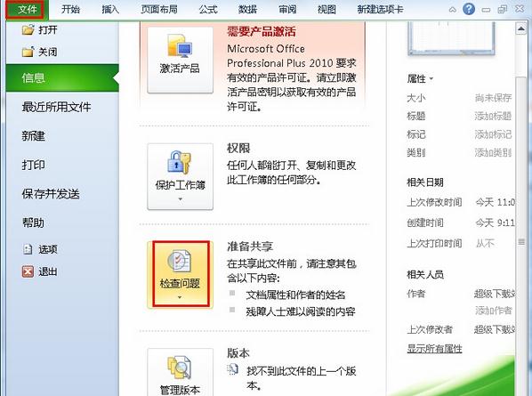Click the 打开 folder icon
This screenshot has height=396, width=532.
coord(28,30)
